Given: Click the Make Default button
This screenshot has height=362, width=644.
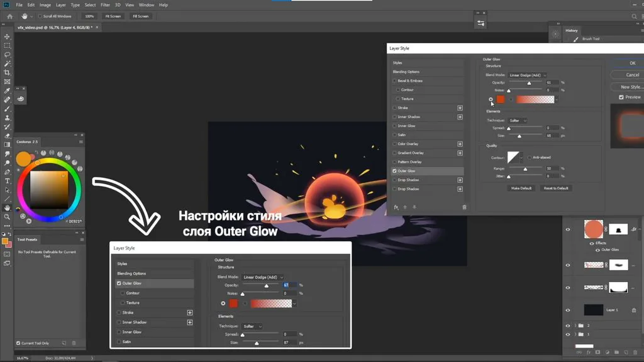Looking at the screenshot, I should [521, 189].
